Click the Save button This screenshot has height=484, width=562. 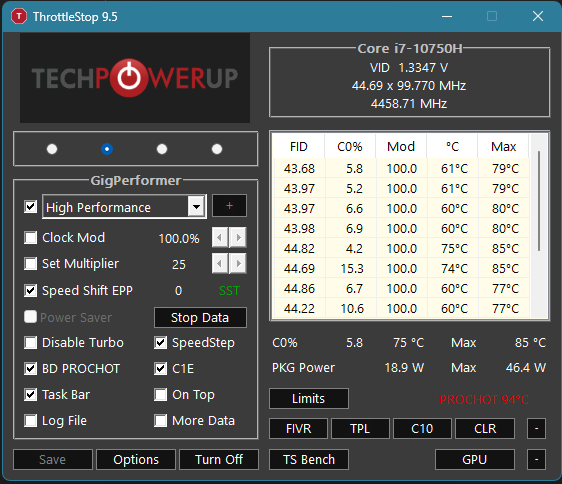pos(53,460)
